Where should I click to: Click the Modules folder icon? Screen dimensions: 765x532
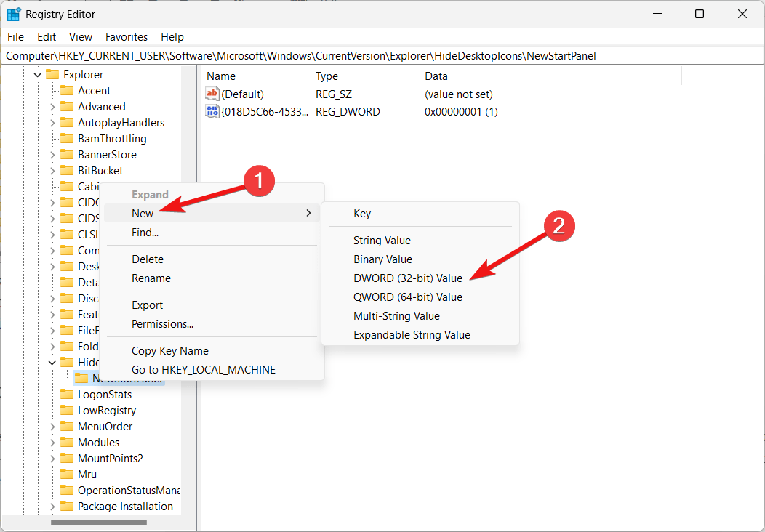tap(67, 443)
